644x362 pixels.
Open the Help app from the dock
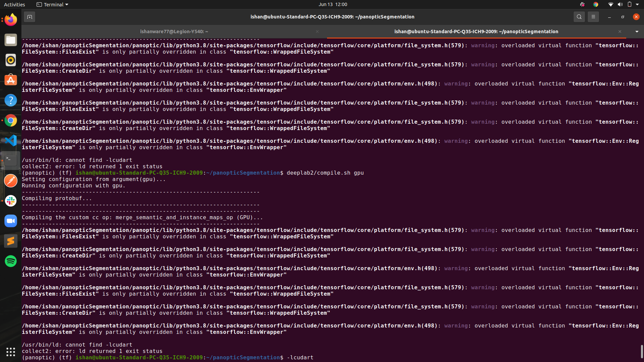point(11,100)
